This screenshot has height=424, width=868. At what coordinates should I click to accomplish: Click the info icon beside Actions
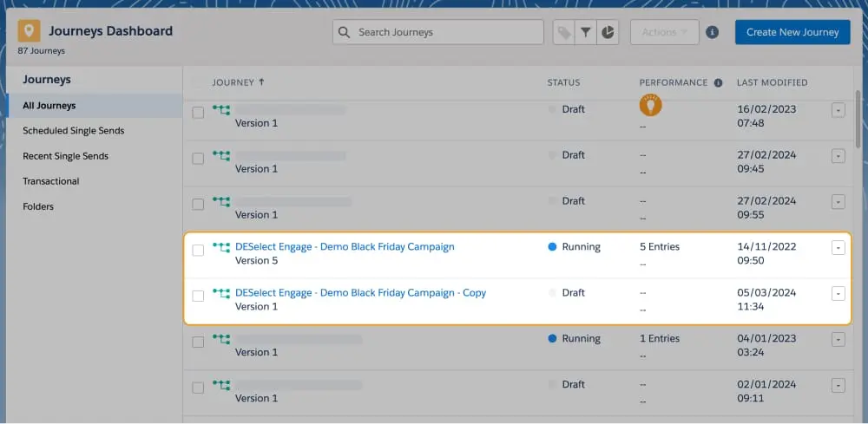pos(712,32)
